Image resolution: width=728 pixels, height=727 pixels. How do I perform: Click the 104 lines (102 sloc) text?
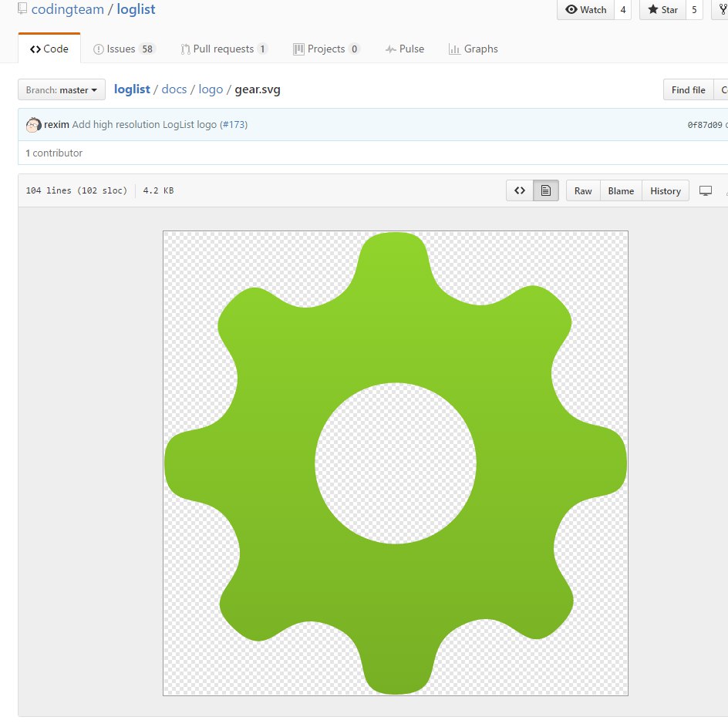76,190
